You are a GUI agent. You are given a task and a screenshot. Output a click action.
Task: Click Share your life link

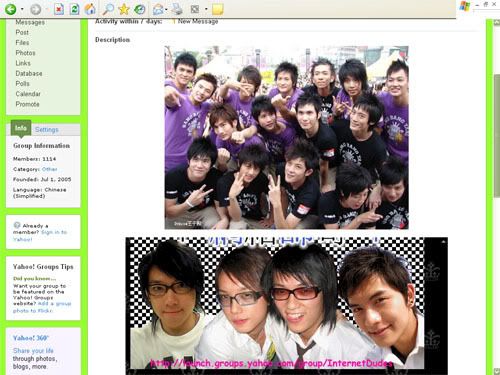(x=33, y=351)
